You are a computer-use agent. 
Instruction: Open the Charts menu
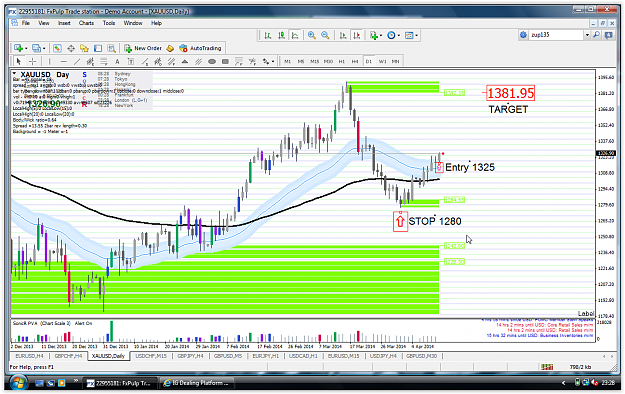[x=86, y=23]
